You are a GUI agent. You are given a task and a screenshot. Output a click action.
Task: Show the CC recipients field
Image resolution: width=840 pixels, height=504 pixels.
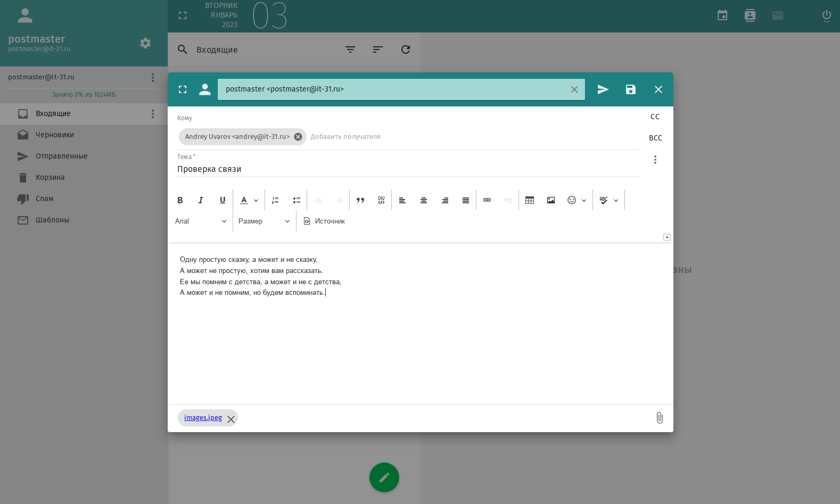[655, 117]
